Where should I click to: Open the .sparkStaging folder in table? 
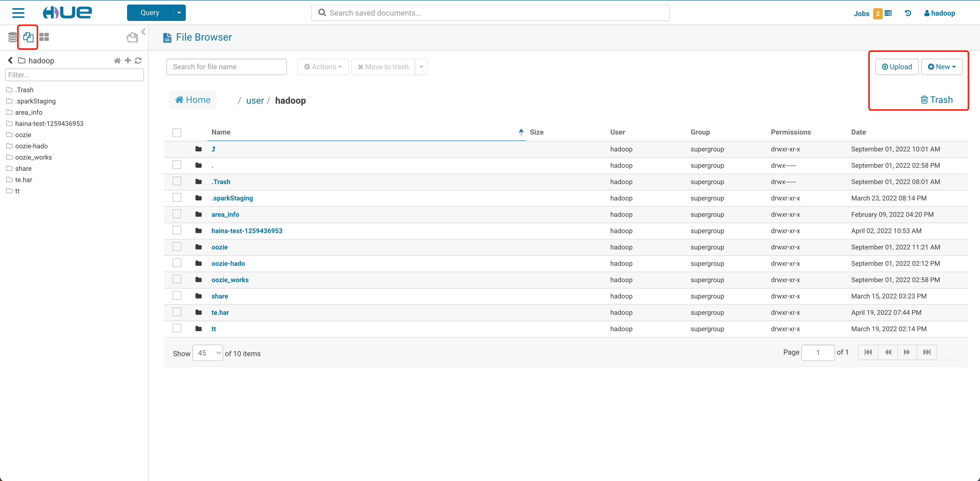(x=232, y=198)
